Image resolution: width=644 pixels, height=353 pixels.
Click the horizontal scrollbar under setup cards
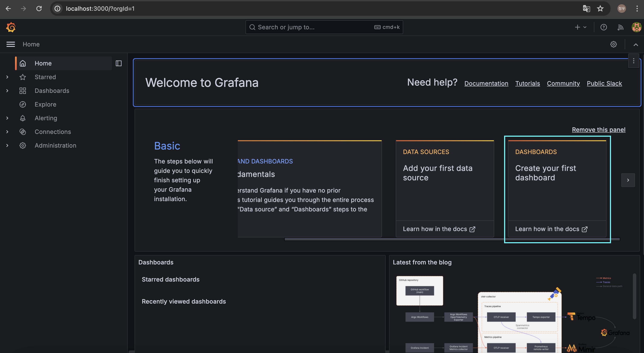point(452,239)
